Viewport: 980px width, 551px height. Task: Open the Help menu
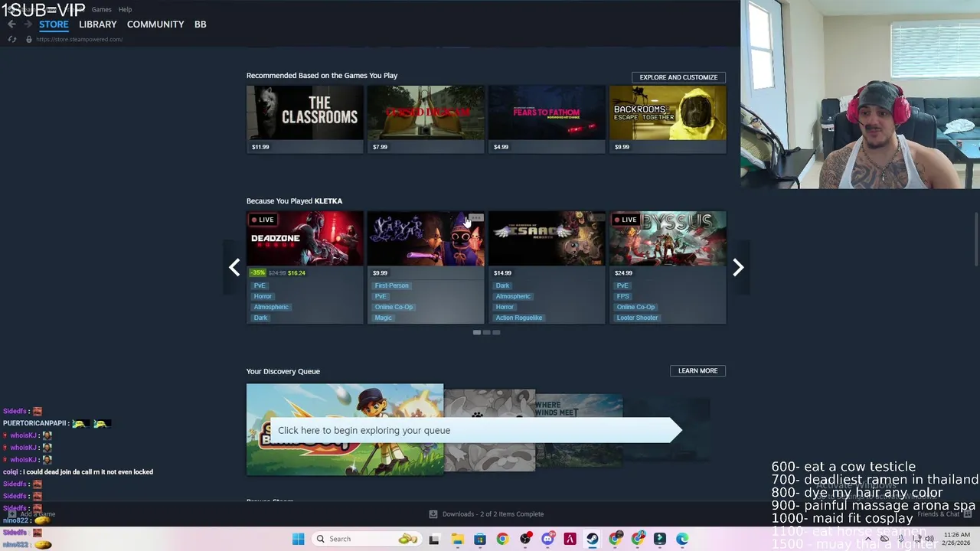pyautogui.click(x=125, y=9)
